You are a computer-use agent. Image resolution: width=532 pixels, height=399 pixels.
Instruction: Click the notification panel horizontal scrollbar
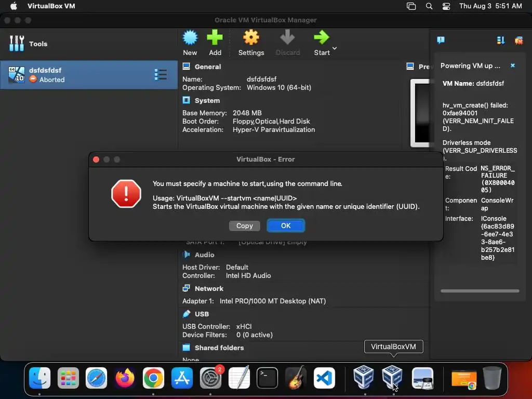pyautogui.click(x=480, y=291)
